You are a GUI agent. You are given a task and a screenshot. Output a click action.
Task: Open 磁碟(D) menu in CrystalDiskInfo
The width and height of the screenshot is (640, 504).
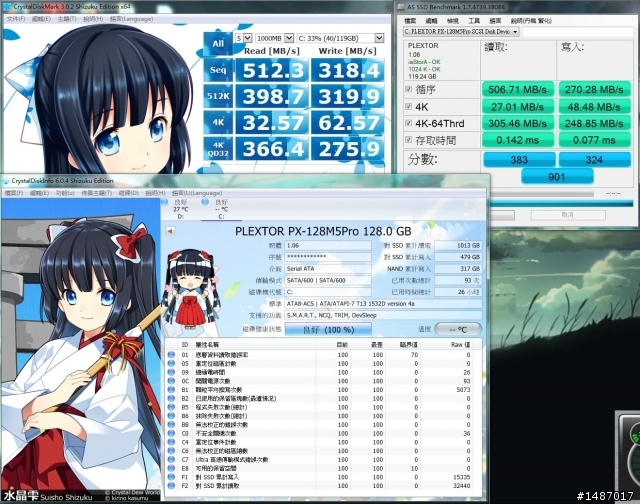129,193
